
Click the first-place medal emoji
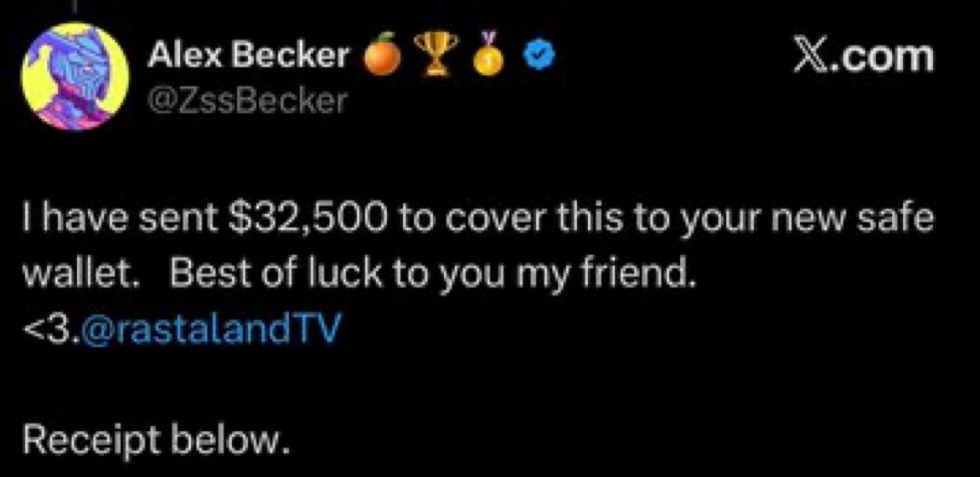click(x=489, y=54)
